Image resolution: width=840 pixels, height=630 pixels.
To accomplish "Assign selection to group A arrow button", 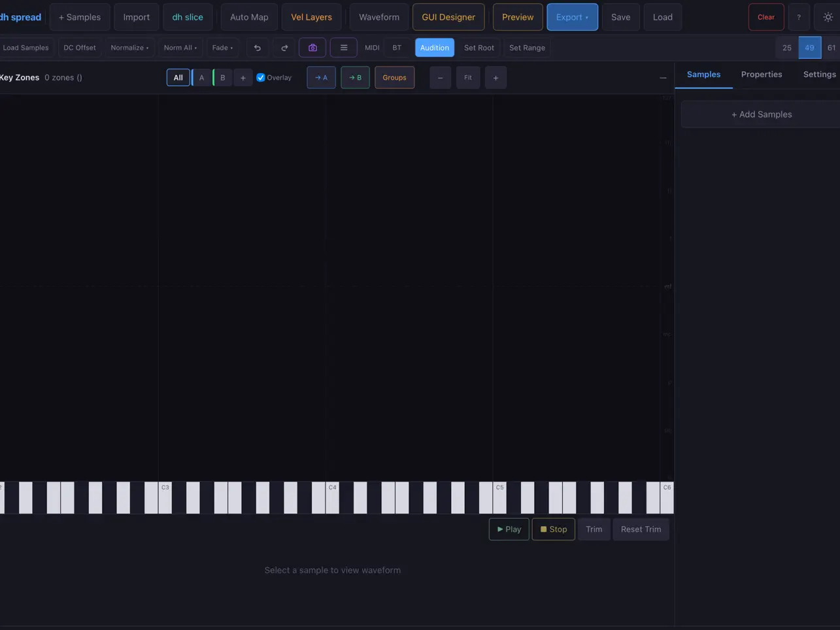I will [x=321, y=78].
